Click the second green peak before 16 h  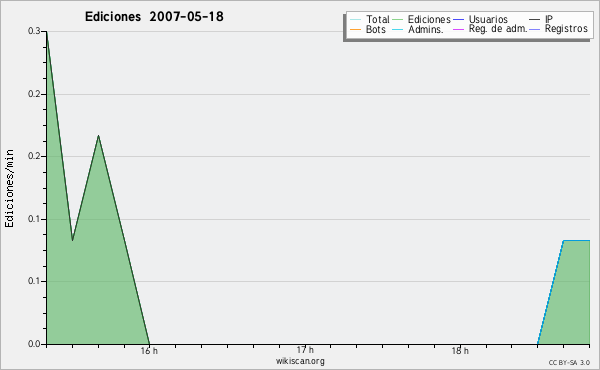pos(98,135)
